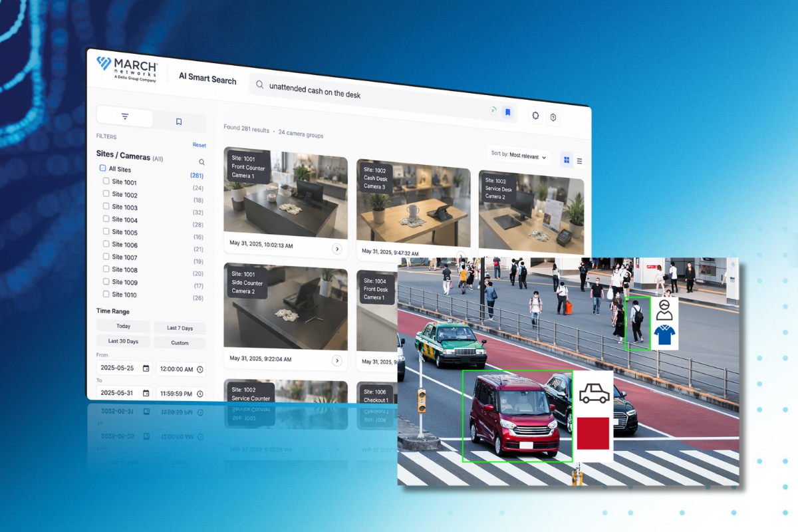The width and height of the screenshot is (798, 532).
Task: Search sites with the Sites / Cameras magnifier
Action: coord(201,162)
